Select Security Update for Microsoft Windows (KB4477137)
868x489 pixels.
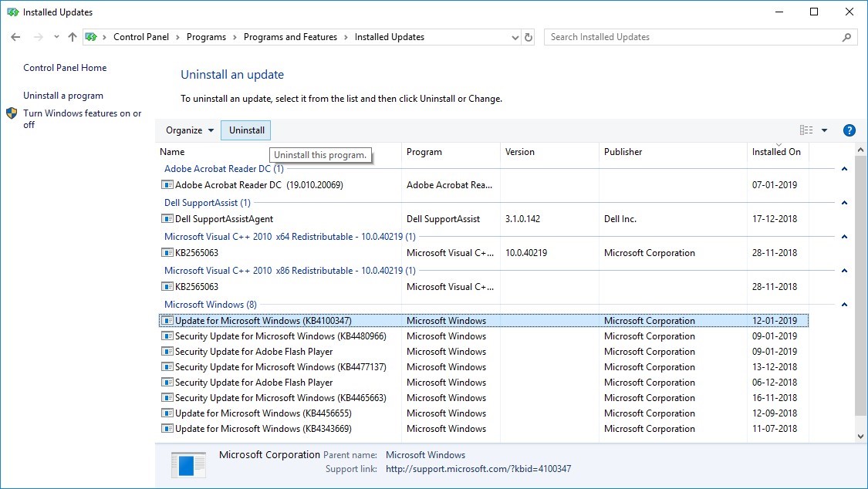click(x=483, y=367)
